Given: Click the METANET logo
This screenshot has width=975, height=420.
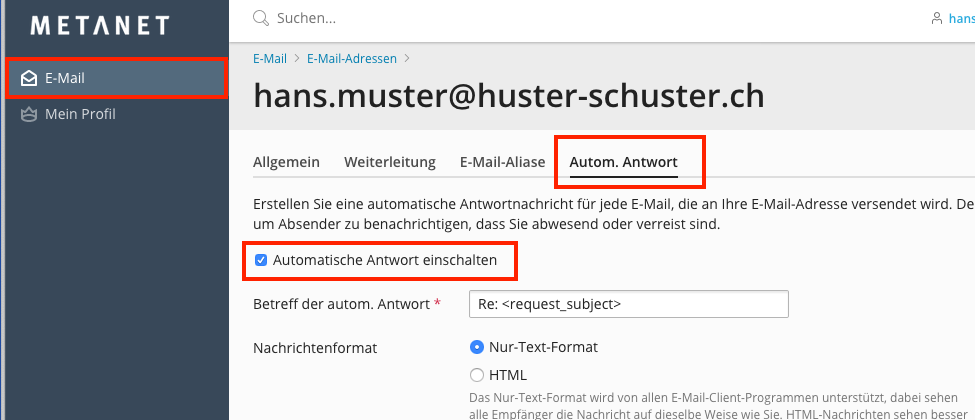Looking at the screenshot, I should 100,26.
